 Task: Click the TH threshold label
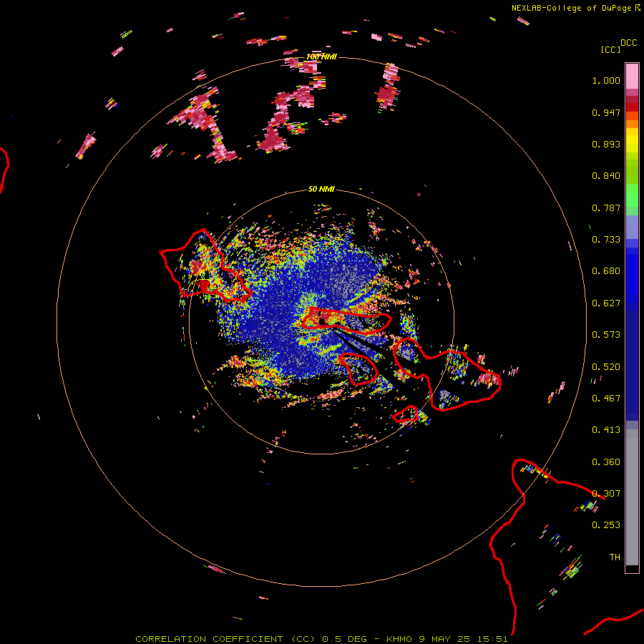(615, 557)
